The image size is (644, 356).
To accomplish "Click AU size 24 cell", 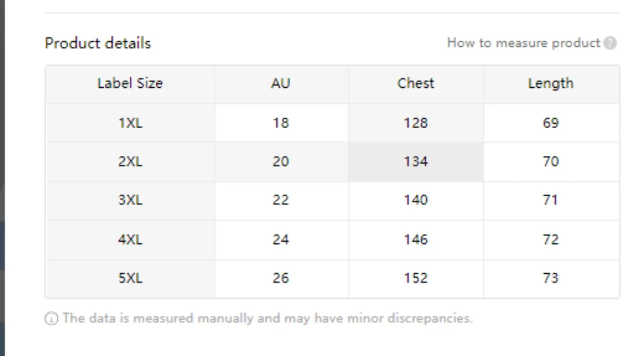I will point(282,240).
